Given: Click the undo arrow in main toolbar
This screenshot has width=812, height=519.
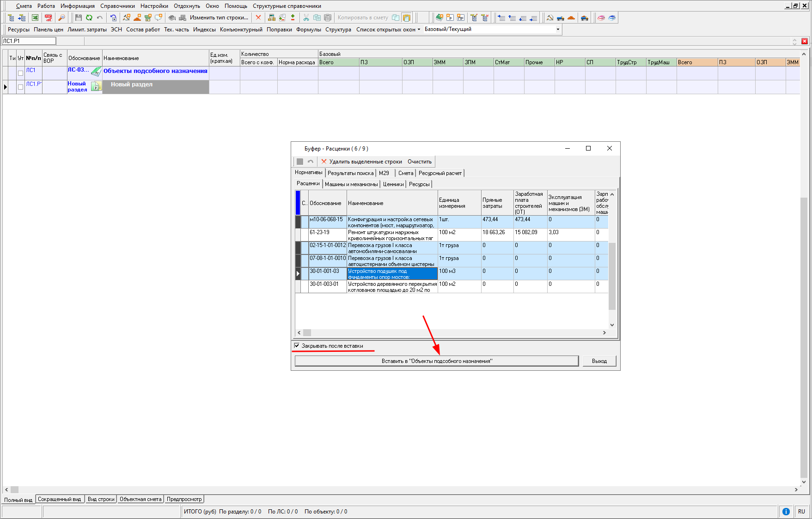Looking at the screenshot, I should (x=99, y=18).
